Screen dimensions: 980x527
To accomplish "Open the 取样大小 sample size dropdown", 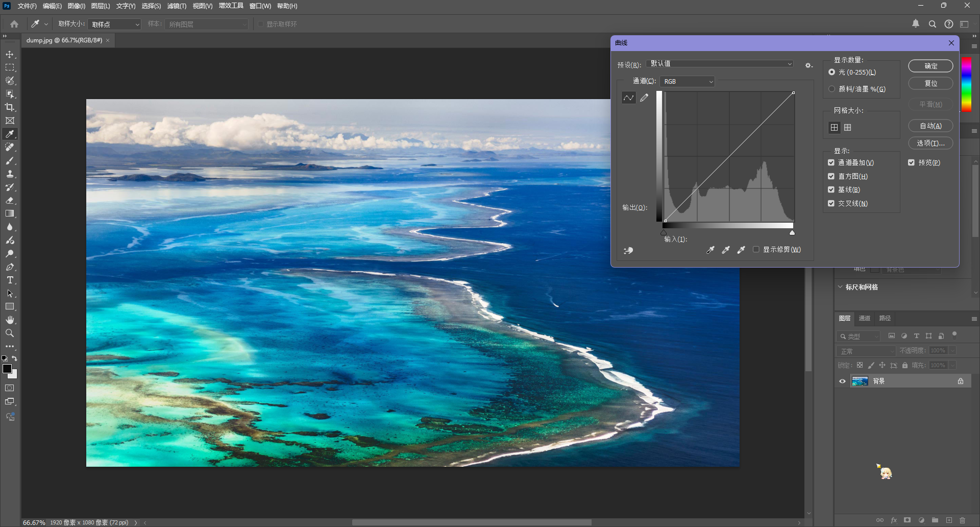I will pos(115,25).
